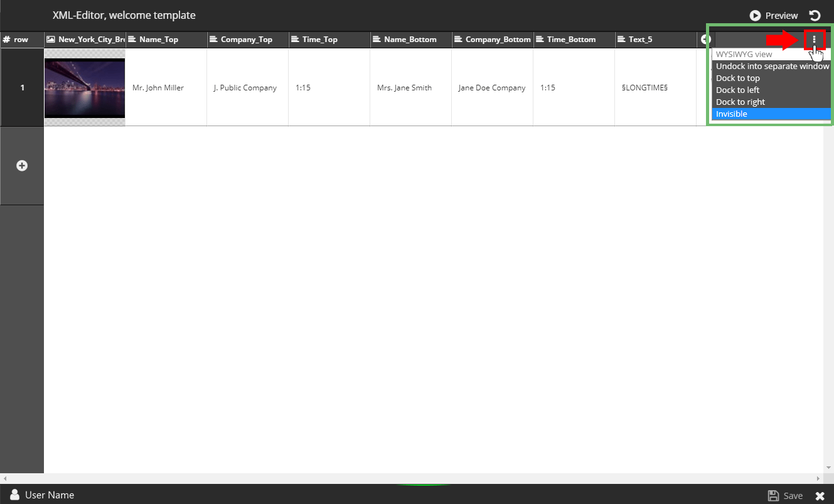Click the 1:15 cell under Time_Top
The image size is (834, 504).
pos(329,87)
